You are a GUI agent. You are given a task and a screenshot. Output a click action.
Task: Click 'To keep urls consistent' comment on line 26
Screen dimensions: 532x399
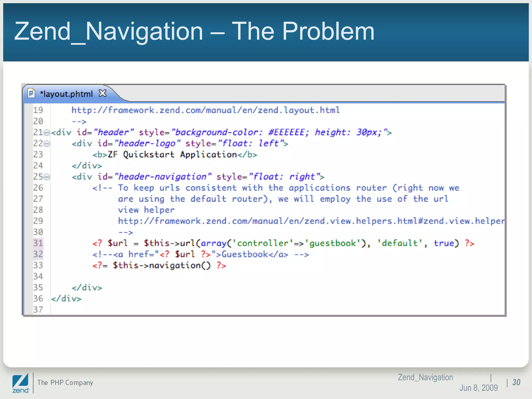(177, 188)
